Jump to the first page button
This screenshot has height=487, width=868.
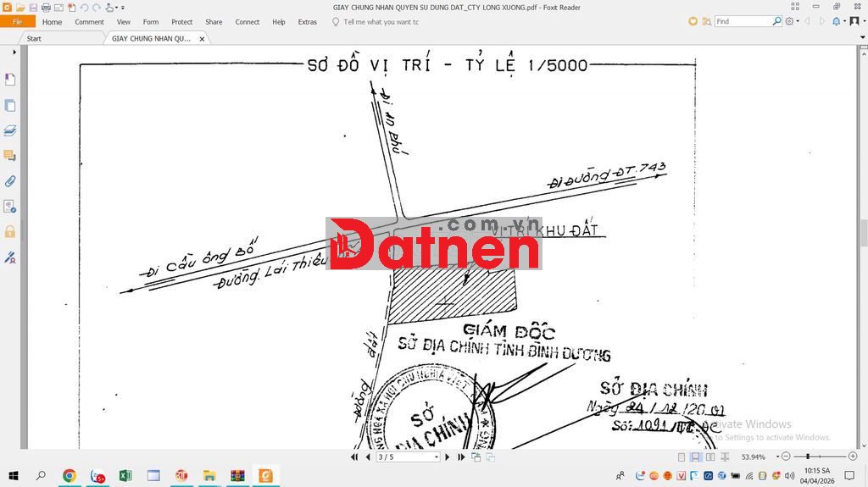click(x=354, y=457)
